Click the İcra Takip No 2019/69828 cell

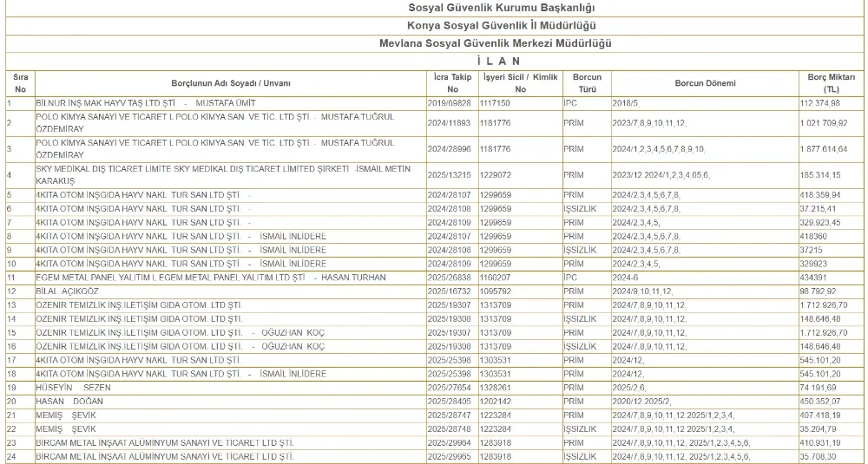449,102
